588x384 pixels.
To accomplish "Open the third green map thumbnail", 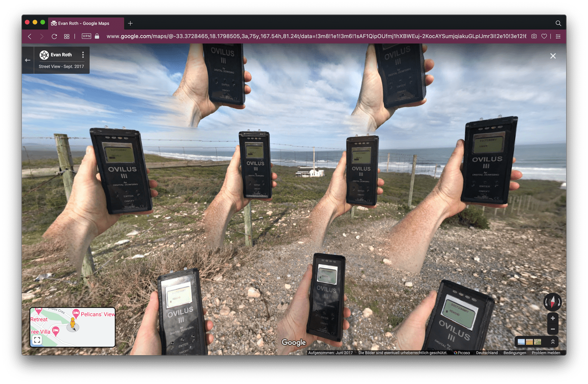I will pyautogui.click(x=537, y=342).
